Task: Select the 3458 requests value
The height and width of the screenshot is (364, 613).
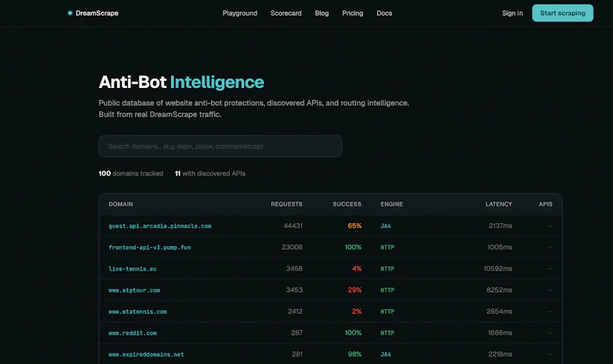Action: pyautogui.click(x=294, y=269)
